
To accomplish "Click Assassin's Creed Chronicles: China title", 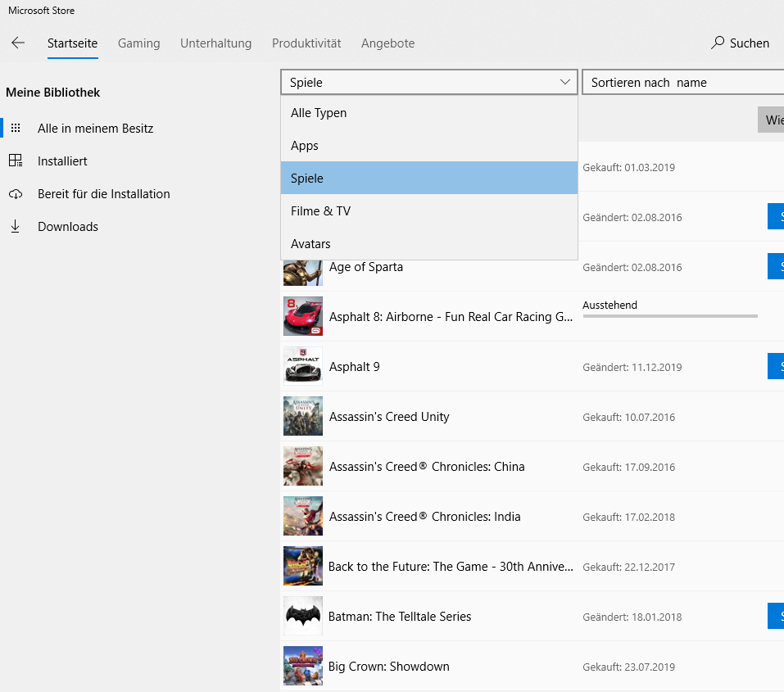I will tap(427, 467).
